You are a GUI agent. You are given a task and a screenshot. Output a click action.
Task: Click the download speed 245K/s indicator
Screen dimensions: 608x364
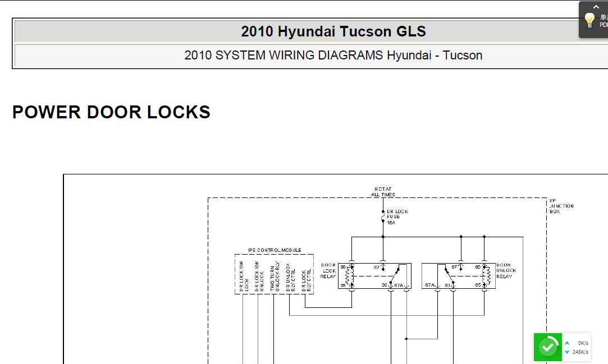point(577,352)
